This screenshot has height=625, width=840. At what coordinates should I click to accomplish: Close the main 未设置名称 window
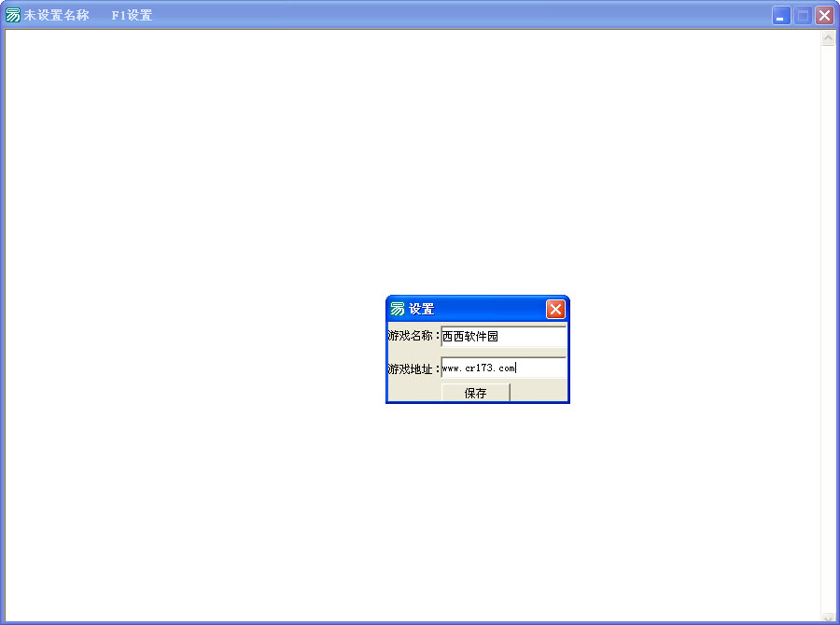coord(824,16)
